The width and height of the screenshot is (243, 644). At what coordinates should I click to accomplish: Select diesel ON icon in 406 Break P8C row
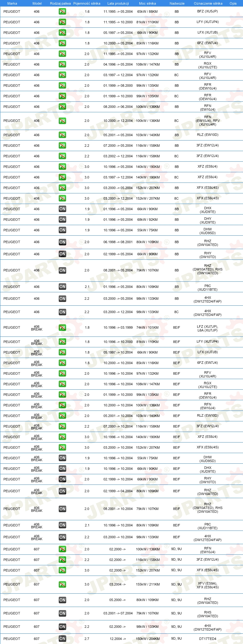pyautogui.click(x=62, y=525)
